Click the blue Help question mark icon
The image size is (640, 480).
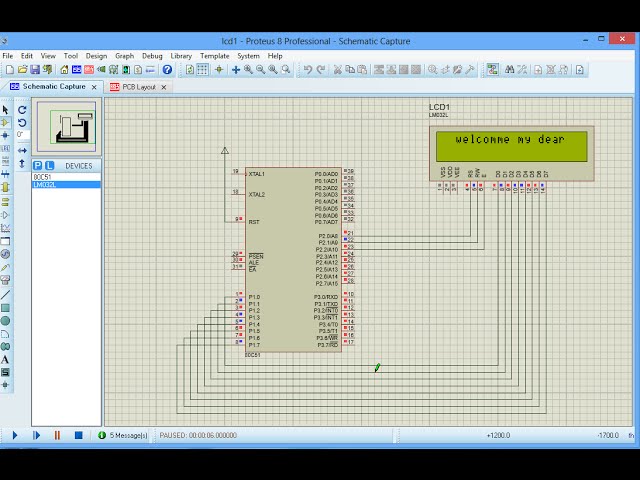(x=167, y=70)
